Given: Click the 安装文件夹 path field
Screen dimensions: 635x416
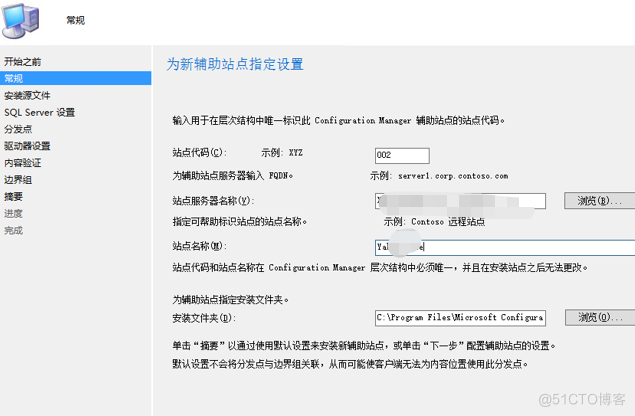Looking at the screenshot, I should [x=460, y=318].
